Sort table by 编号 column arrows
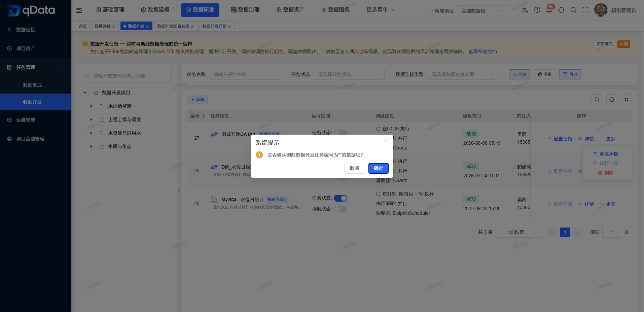This screenshot has height=312, width=644. click(204, 116)
